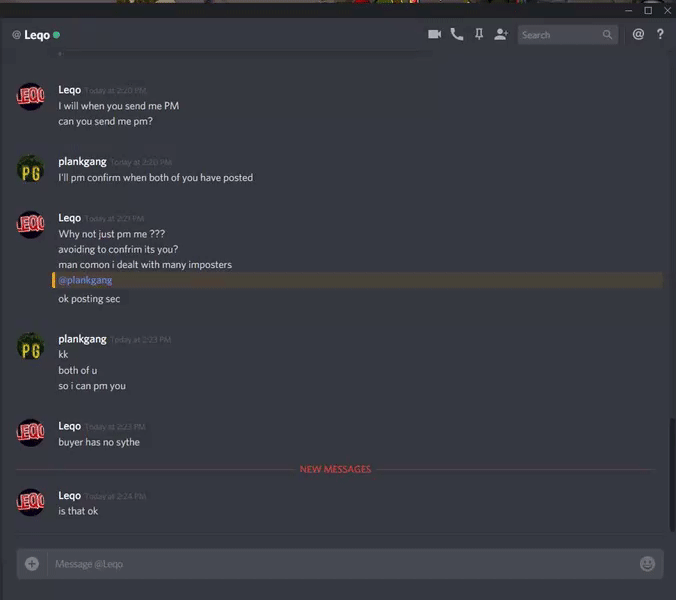Viewport: 676px width, 600px height.
Task: Open the help menu
Action: point(660,34)
